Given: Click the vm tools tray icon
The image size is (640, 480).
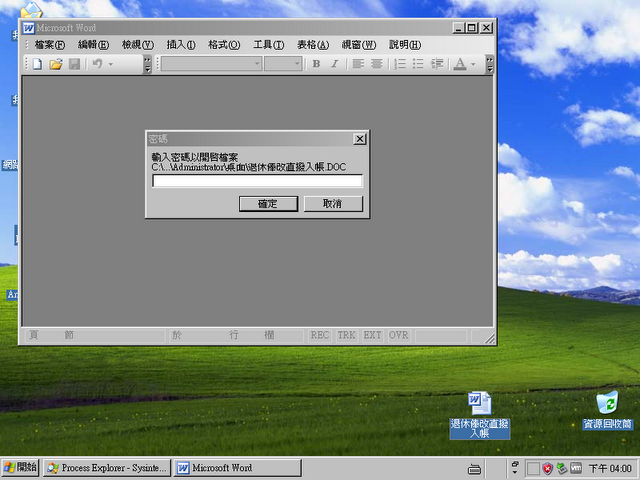Looking at the screenshot, I should point(576,468).
